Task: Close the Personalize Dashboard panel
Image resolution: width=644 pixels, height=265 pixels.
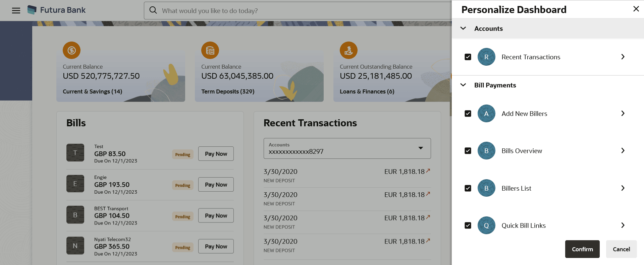Action: coord(636,9)
